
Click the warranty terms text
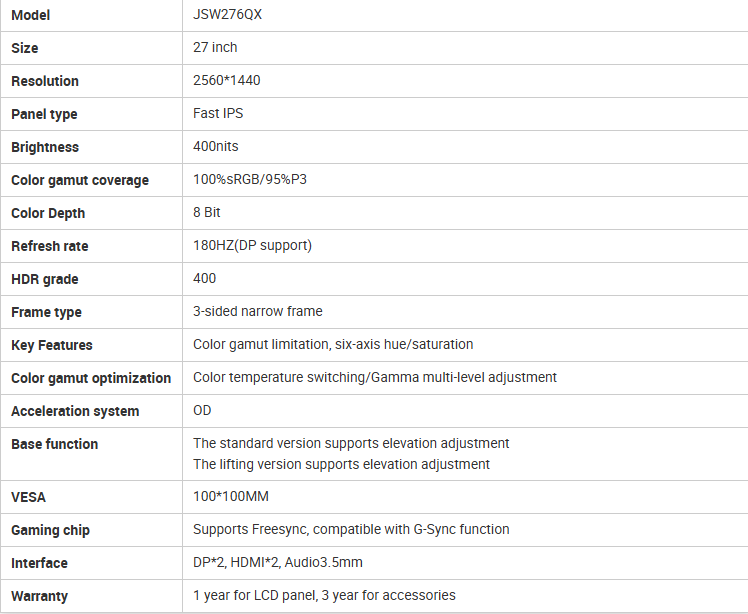(324, 596)
